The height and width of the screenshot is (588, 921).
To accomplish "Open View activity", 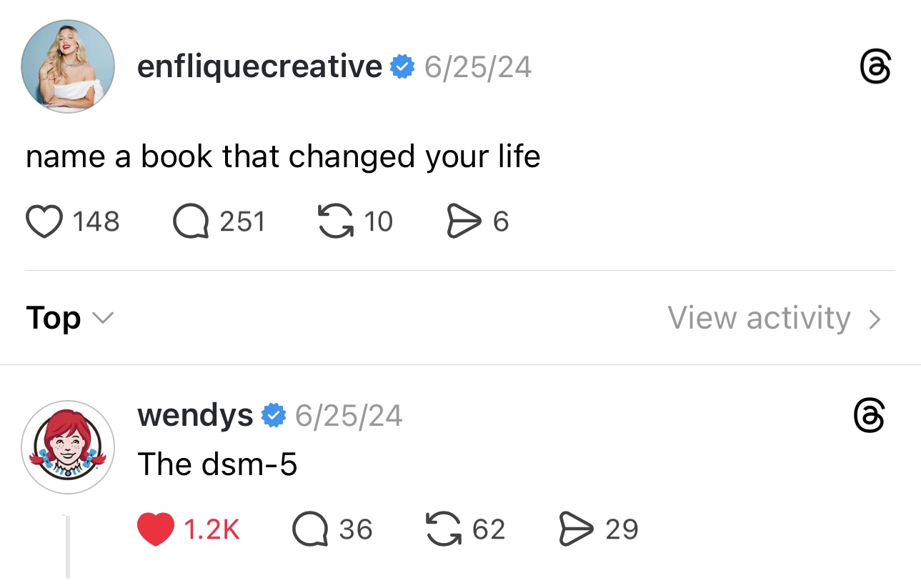I will tap(759, 318).
